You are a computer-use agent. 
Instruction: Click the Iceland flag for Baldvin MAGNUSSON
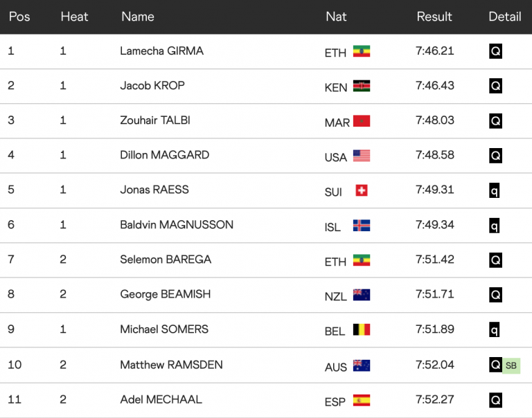[x=361, y=226]
